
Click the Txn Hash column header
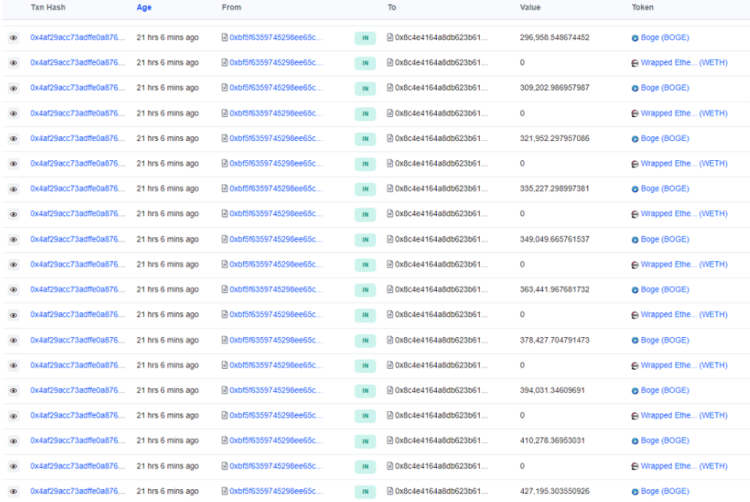(x=48, y=7)
